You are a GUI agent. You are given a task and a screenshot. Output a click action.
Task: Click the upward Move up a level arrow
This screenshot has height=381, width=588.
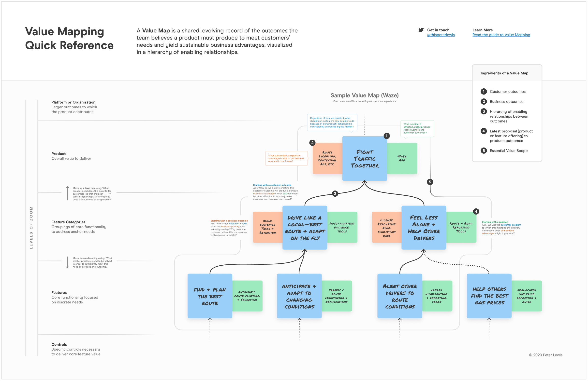click(x=67, y=194)
